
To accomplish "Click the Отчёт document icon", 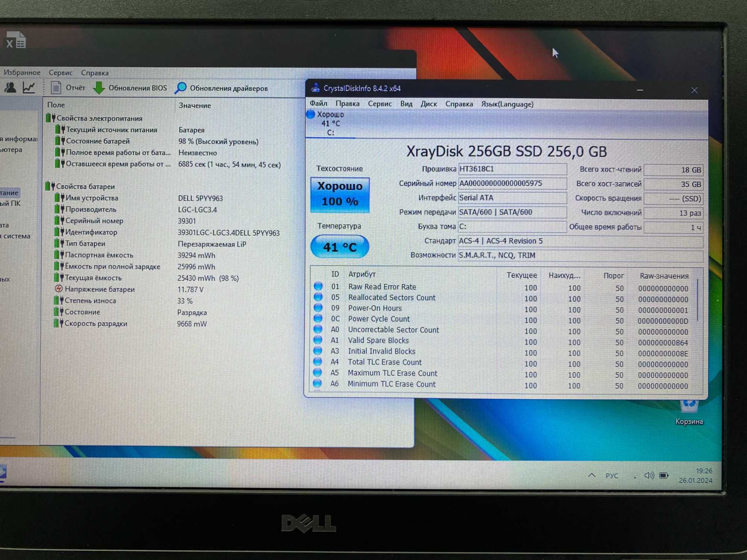I will 56,88.
